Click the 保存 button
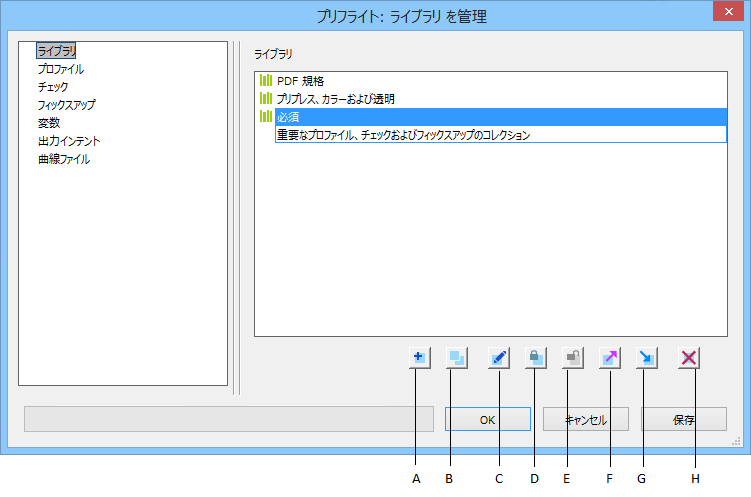The height and width of the screenshot is (497, 751). (684, 419)
